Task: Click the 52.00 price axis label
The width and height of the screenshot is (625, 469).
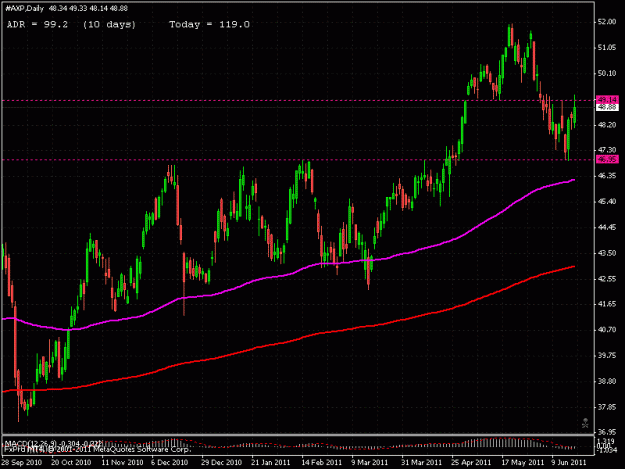Action: point(607,22)
